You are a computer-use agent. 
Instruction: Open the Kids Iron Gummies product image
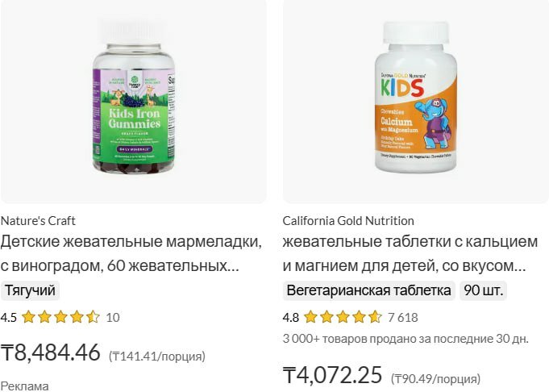pos(133,100)
